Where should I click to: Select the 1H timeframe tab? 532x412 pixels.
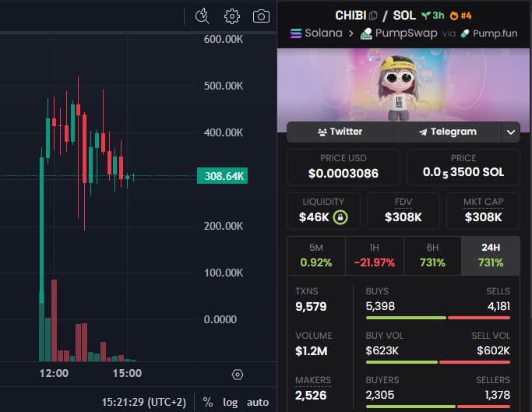click(x=374, y=255)
